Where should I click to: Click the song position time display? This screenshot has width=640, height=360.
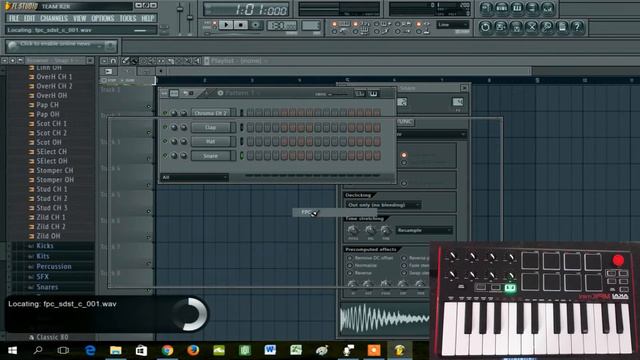click(247, 10)
